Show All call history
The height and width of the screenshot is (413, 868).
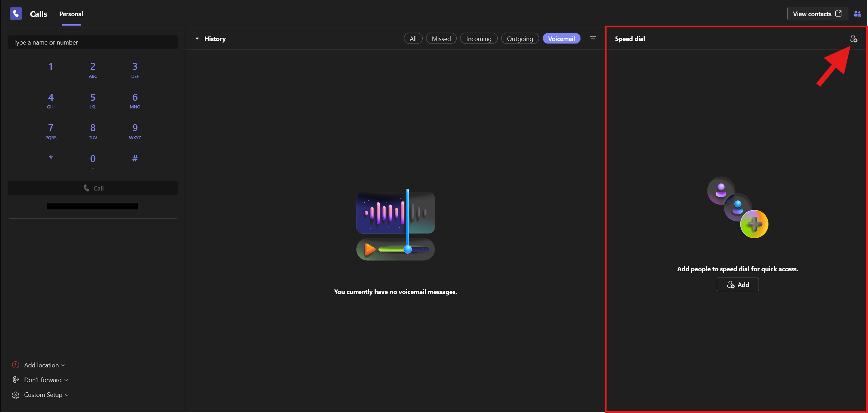[x=413, y=39]
